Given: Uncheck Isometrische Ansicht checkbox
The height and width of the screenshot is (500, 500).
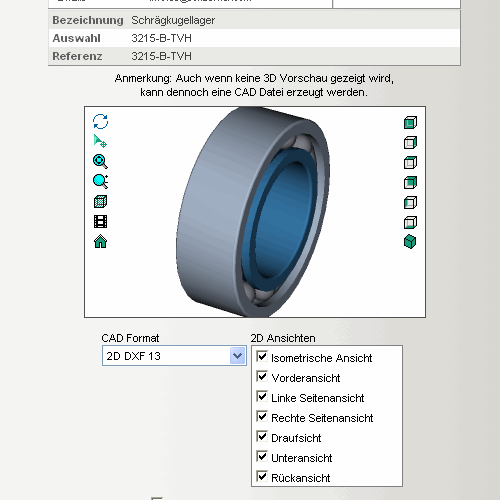Looking at the screenshot, I should tap(262, 356).
